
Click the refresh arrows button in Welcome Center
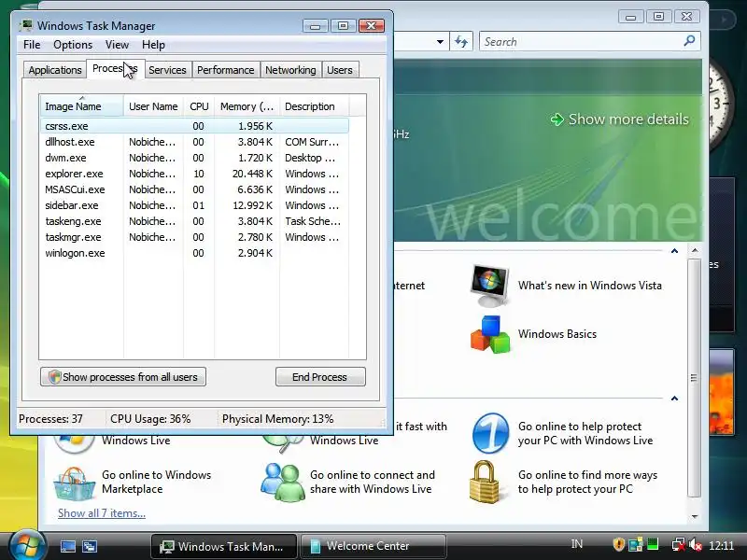coord(460,41)
